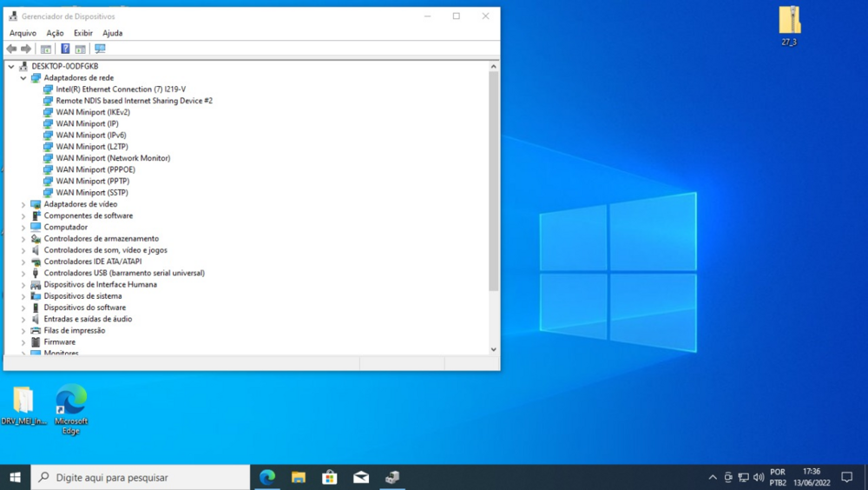Select Intel(R) Ethernet Connection (7) I219-V device
Screen dimensions: 868x490
coord(121,89)
